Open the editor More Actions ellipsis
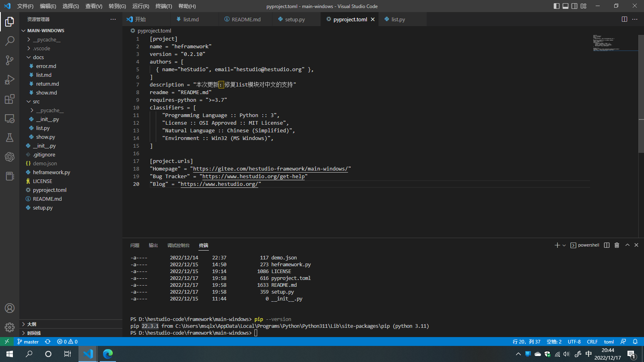 (635, 19)
